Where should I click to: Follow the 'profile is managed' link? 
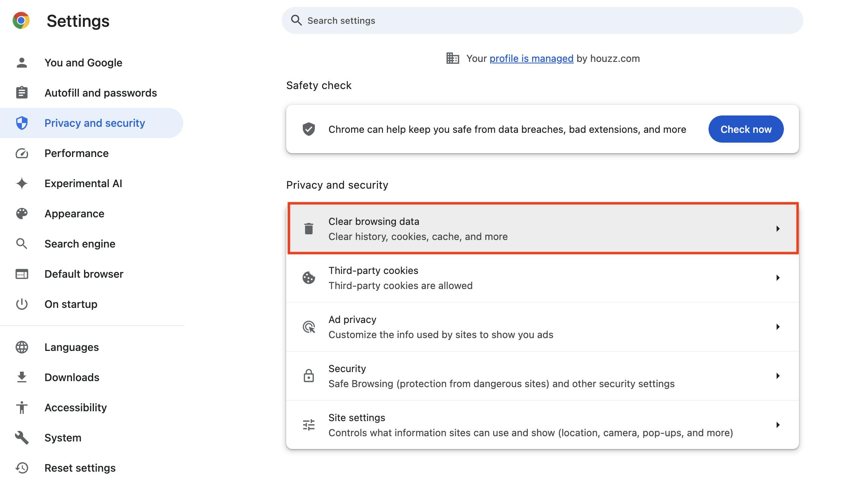pos(531,58)
